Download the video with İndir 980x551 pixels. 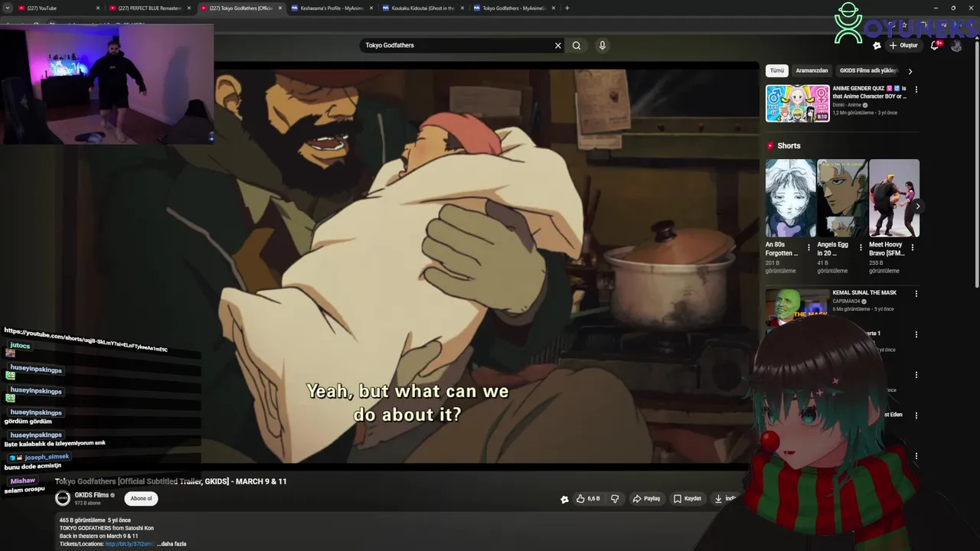pos(724,499)
